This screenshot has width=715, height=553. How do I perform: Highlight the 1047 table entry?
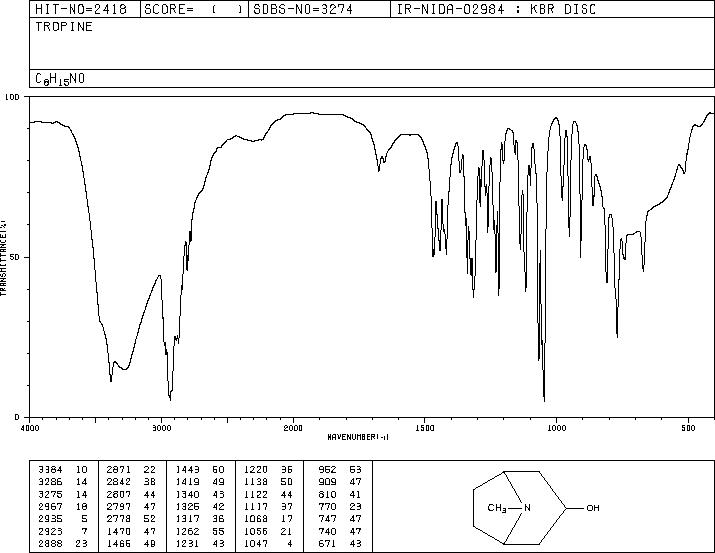tap(268, 543)
